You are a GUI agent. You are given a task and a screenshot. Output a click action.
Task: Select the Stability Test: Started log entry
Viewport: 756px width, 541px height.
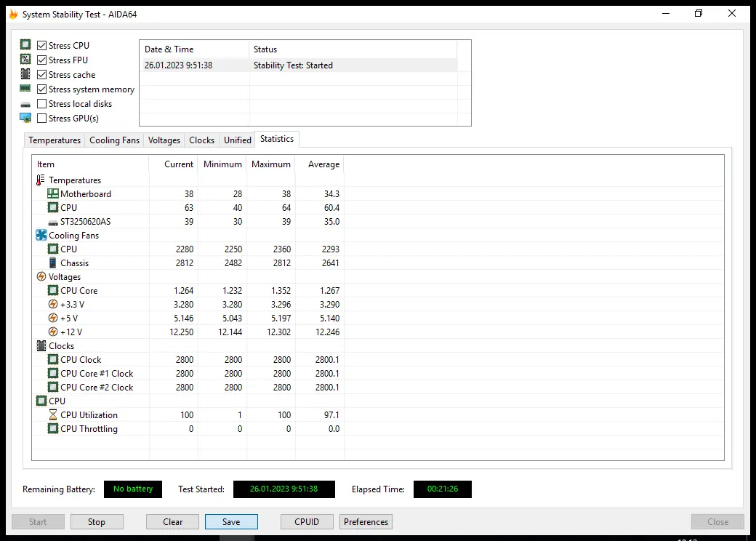click(293, 65)
